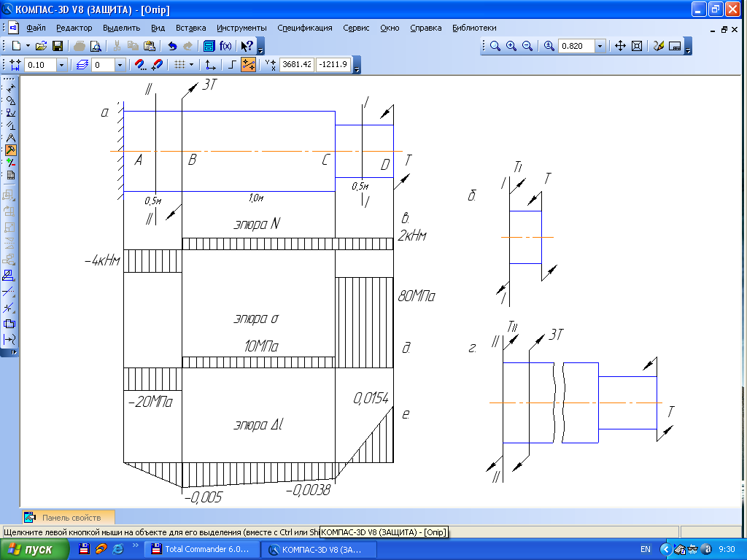The width and height of the screenshot is (747, 560).
Task: Activate dynamic zoom tool
Action: pos(549,46)
